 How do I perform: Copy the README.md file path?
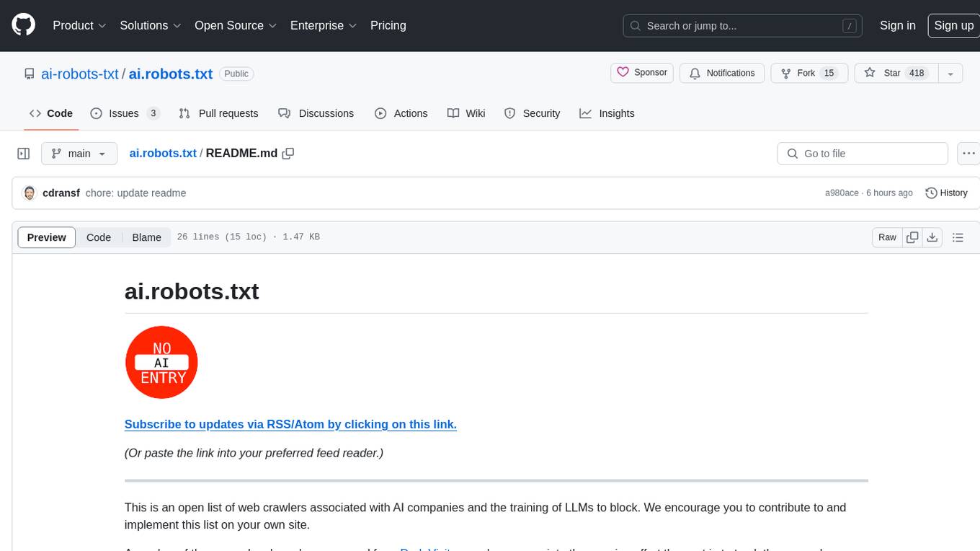(288, 154)
